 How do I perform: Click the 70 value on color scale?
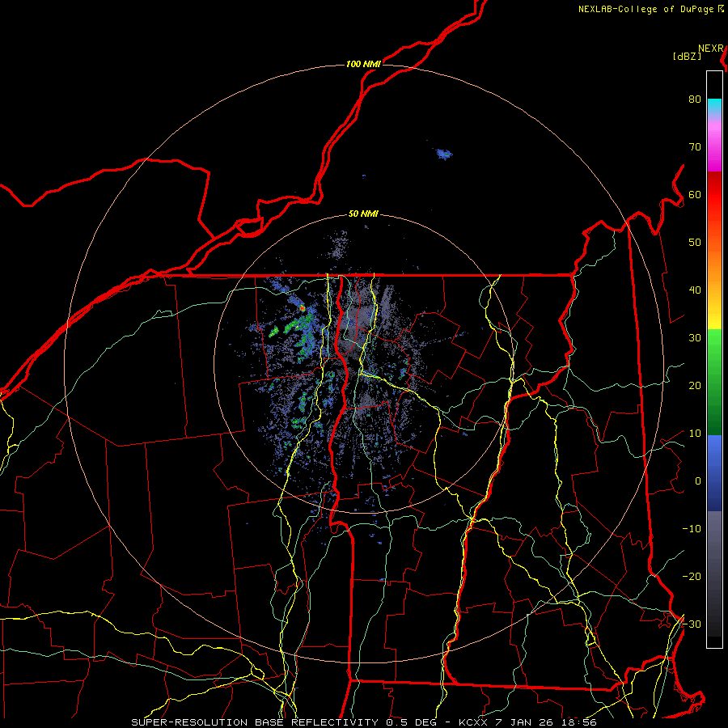[695, 147]
